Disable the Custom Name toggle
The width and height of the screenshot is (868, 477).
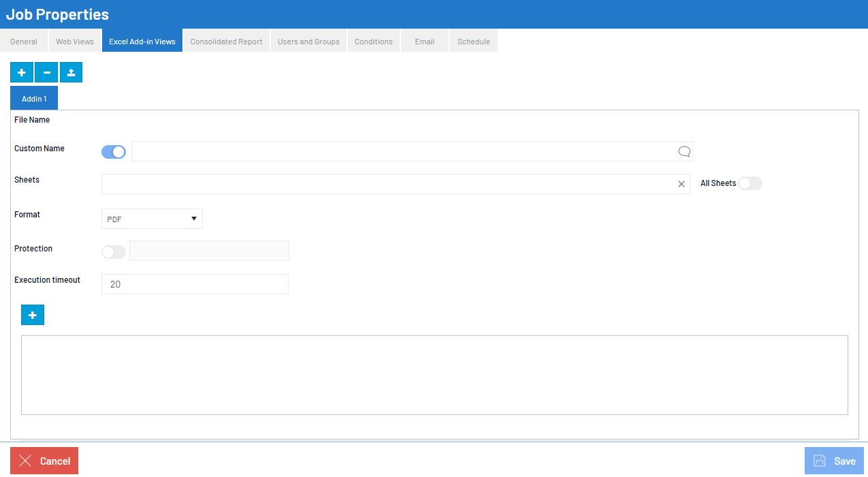point(114,152)
